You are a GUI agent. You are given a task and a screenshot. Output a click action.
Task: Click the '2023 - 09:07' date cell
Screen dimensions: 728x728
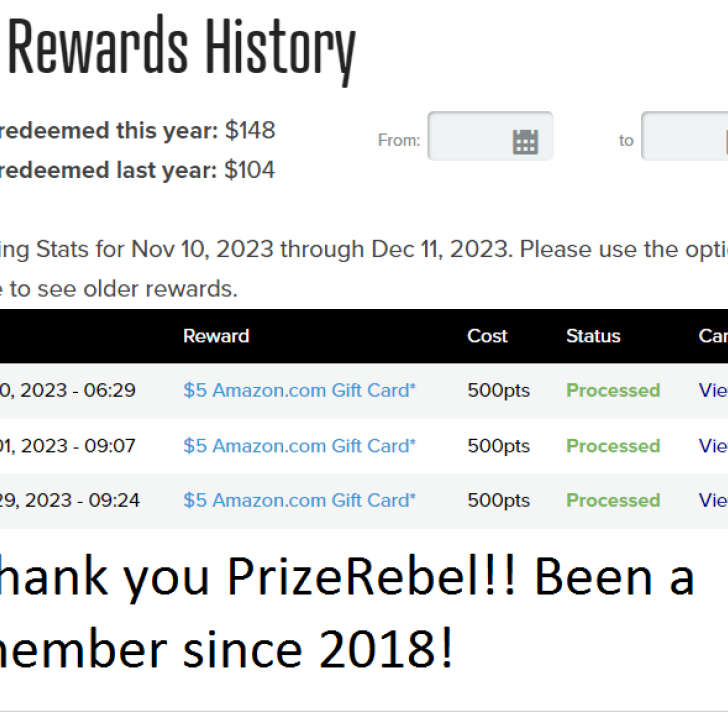68,445
